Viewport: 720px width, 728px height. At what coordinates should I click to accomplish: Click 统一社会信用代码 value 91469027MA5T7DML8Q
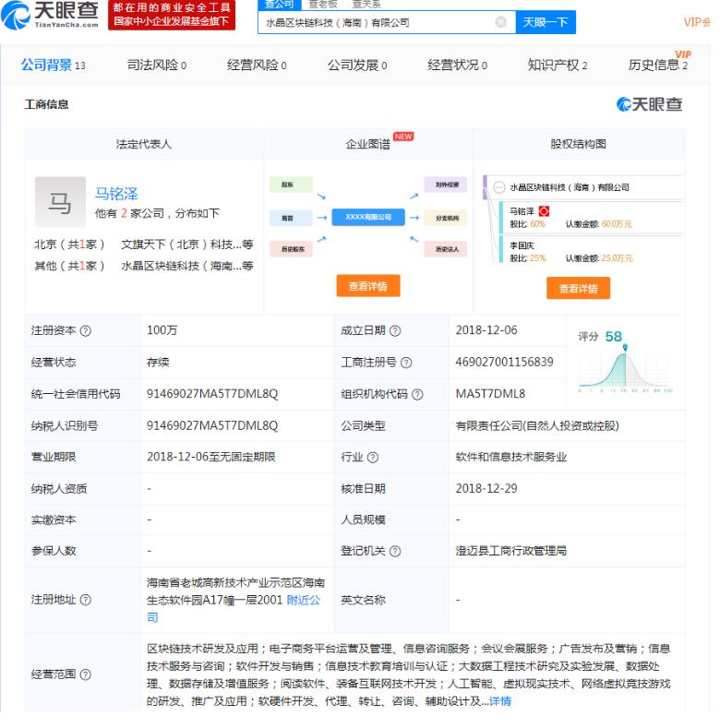click(x=212, y=394)
